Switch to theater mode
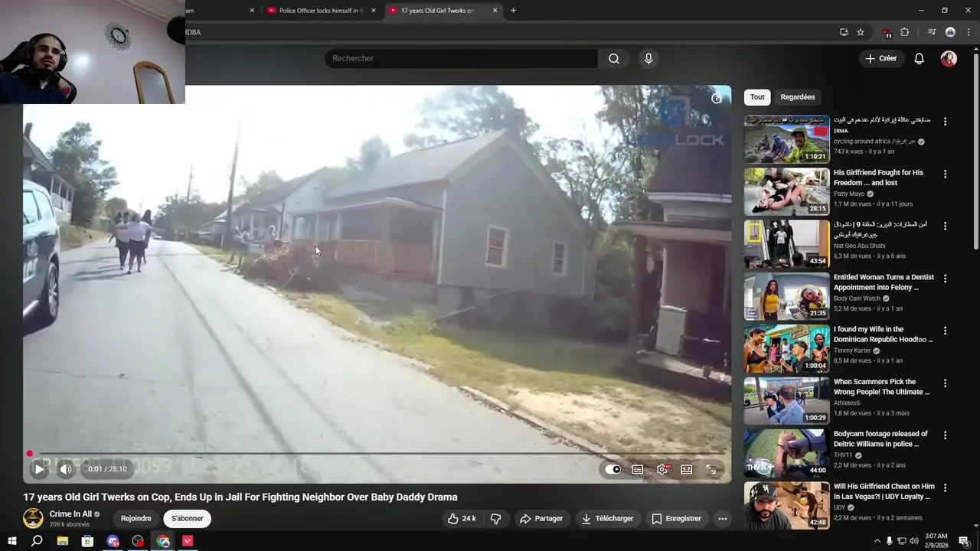Screen dimensions: 980x551 pos(687,469)
